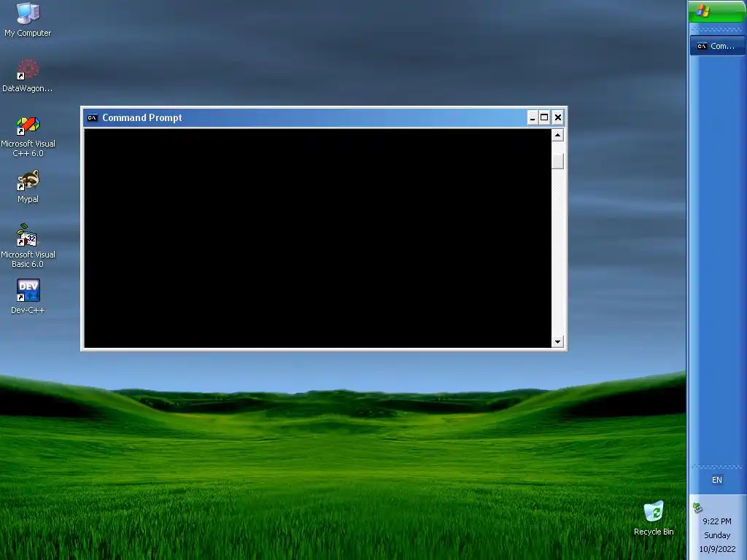Click the 9:22 PM taskbar clock
This screenshot has width=747, height=560.
point(717,521)
